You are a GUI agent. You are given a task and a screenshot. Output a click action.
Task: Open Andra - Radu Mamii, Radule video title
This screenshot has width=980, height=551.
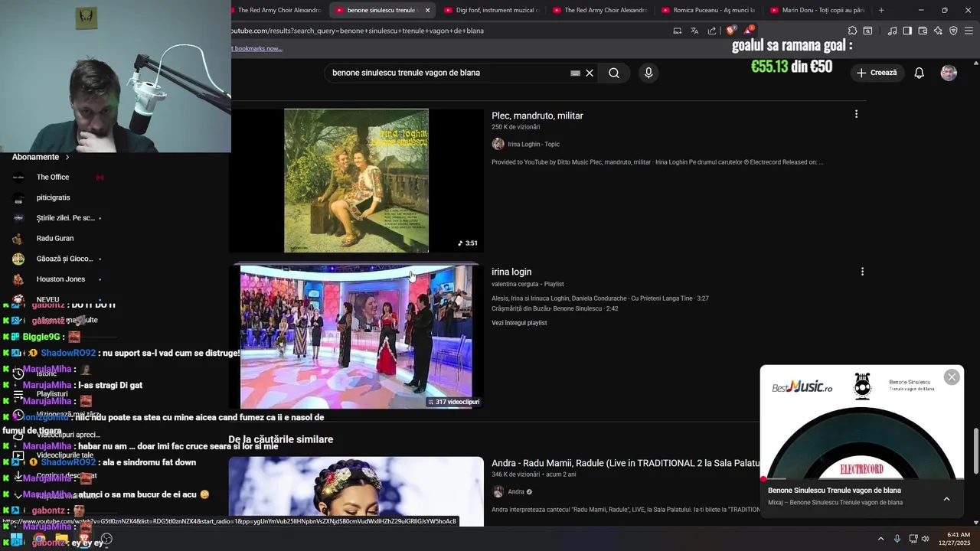coord(626,463)
